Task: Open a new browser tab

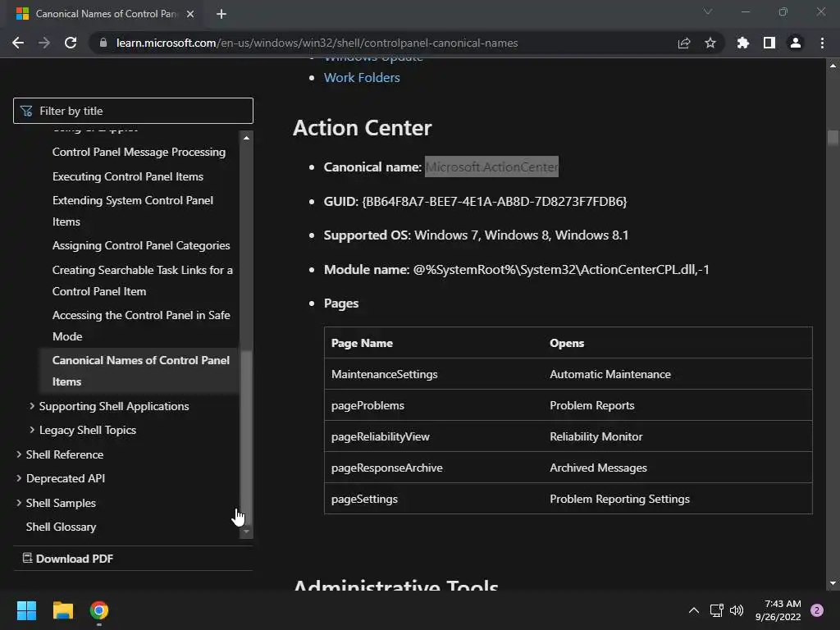Action: 221,14
